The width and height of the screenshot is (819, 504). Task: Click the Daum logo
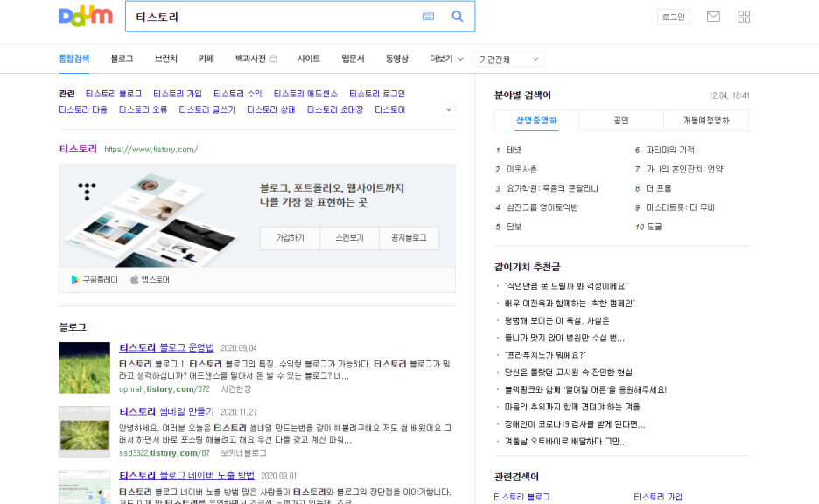pos(85,17)
